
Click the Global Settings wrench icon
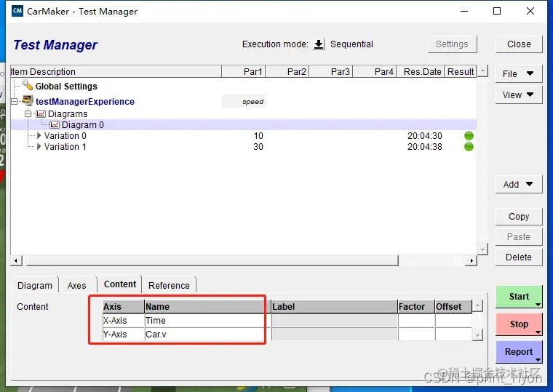27,85
